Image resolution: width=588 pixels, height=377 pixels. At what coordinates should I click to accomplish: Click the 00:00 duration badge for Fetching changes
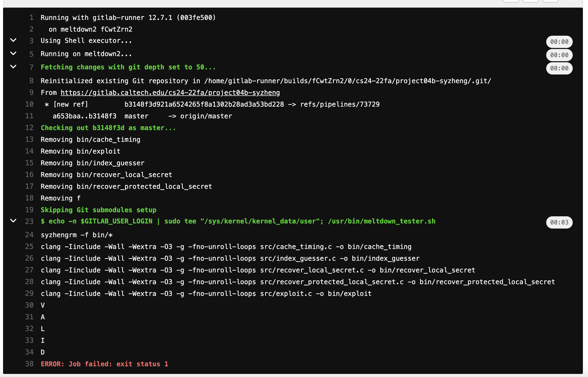[559, 68]
